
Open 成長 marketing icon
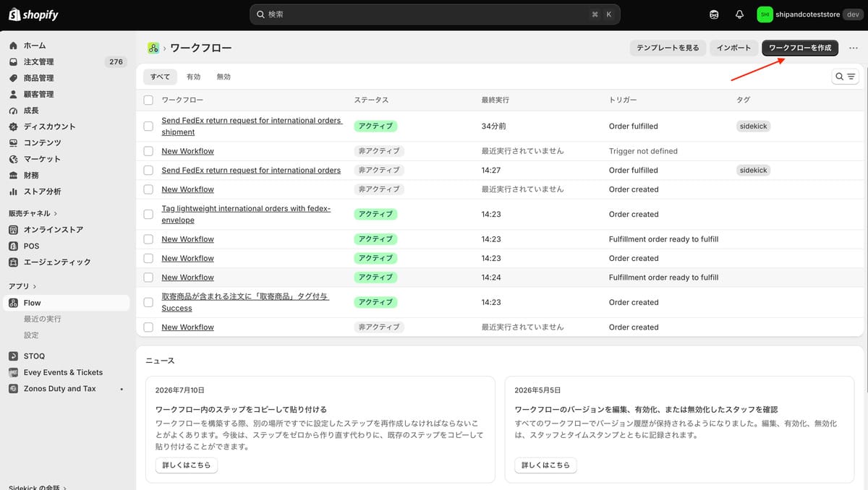coord(14,111)
